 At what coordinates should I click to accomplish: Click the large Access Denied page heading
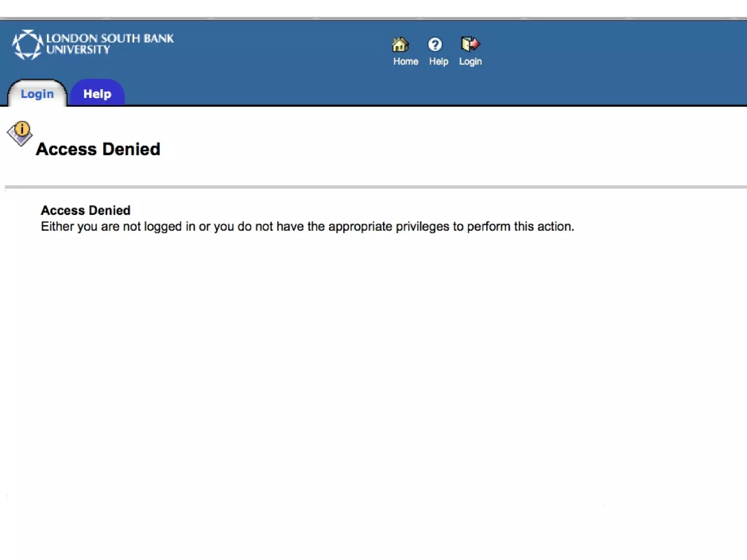(98, 149)
